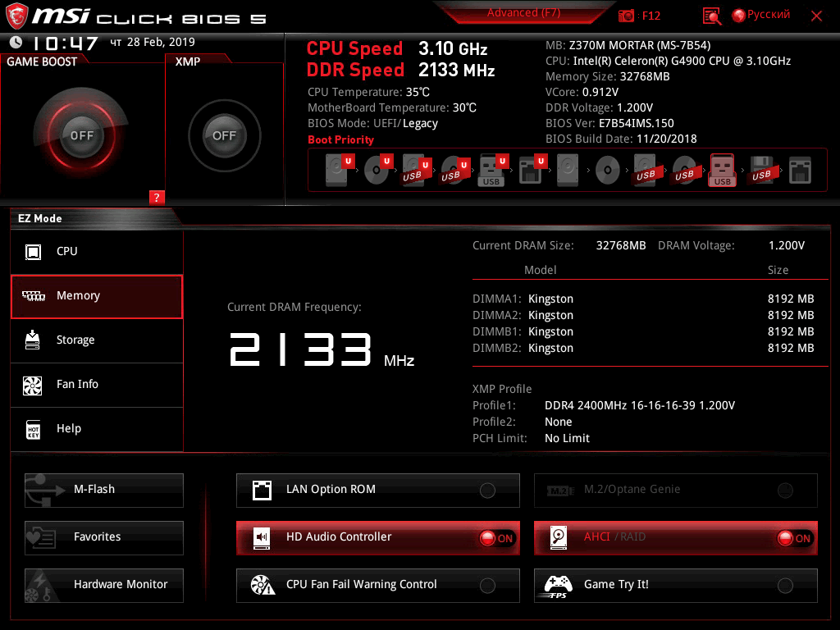Click the BIOS Ver E7B54IMS.150 text

click(609, 124)
